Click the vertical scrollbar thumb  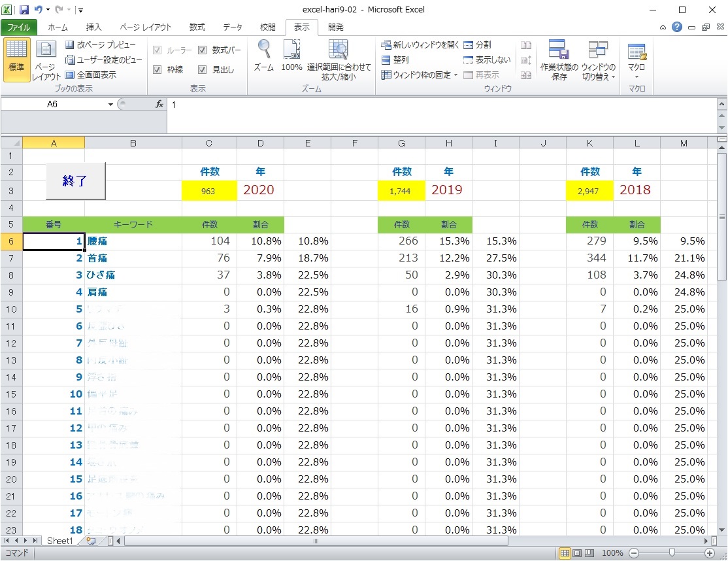point(721,216)
